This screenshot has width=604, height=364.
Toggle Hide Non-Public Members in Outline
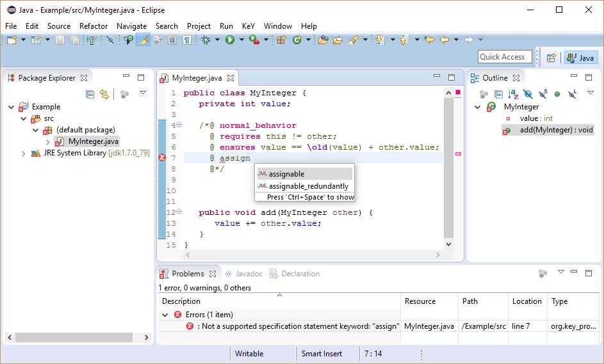coord(557,94)
